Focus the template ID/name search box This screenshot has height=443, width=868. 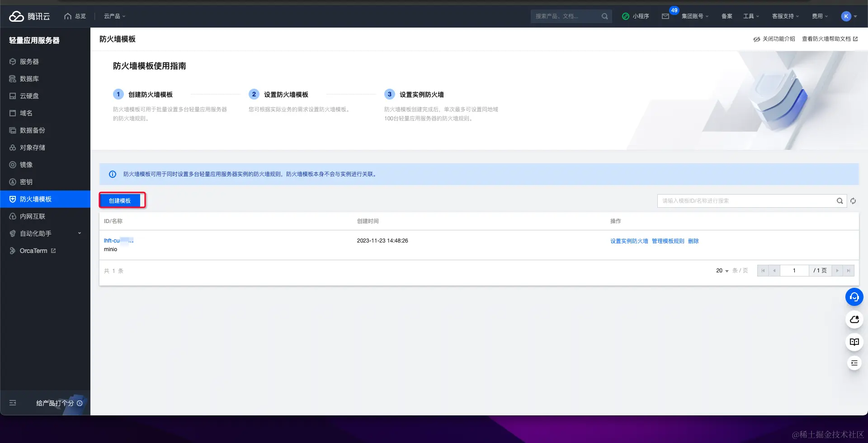747,201
